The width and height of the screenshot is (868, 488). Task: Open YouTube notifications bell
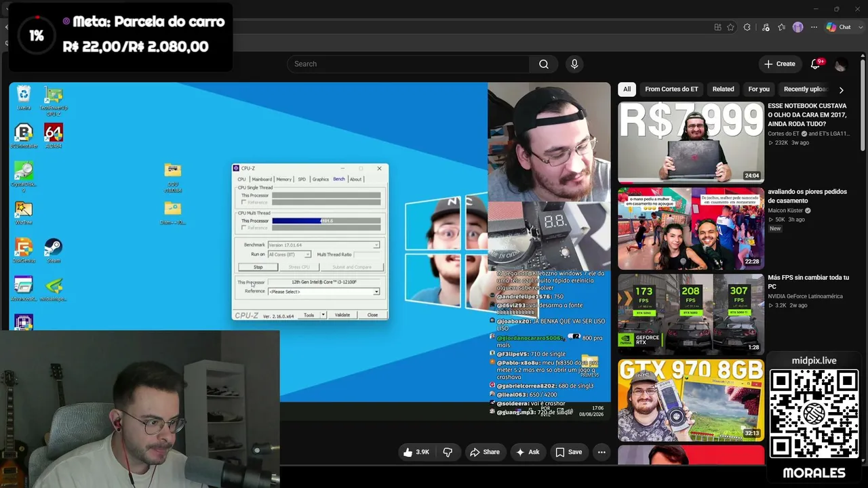pos(816,64)
